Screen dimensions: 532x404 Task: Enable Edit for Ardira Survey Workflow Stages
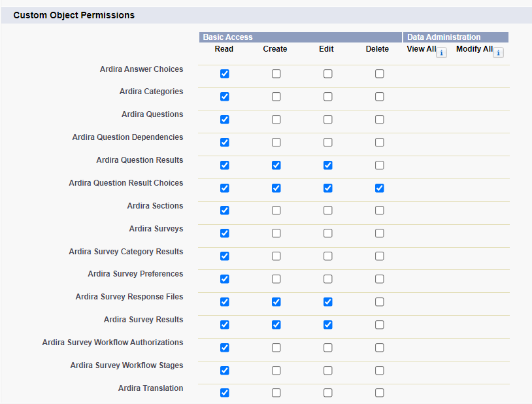point(327,371)
